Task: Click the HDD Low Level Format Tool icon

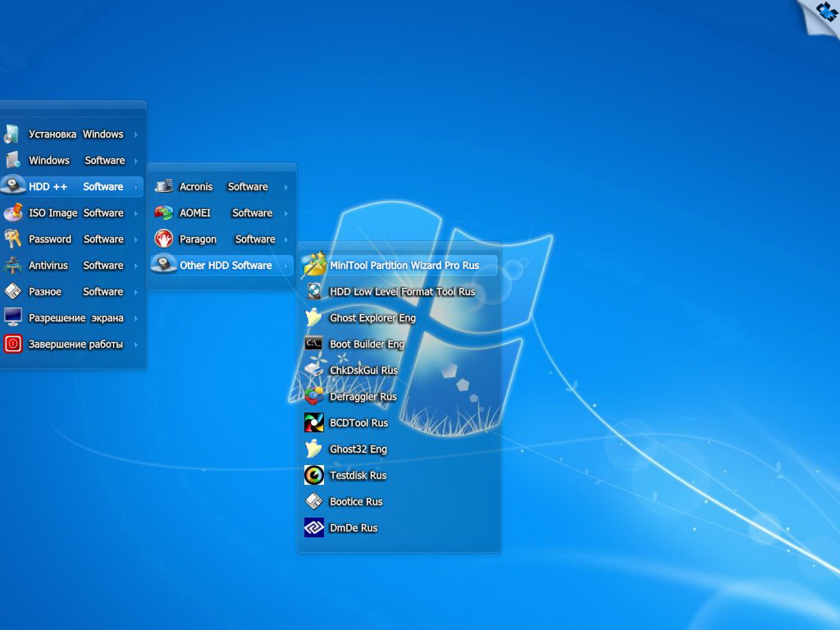Action: click(314, 291)
